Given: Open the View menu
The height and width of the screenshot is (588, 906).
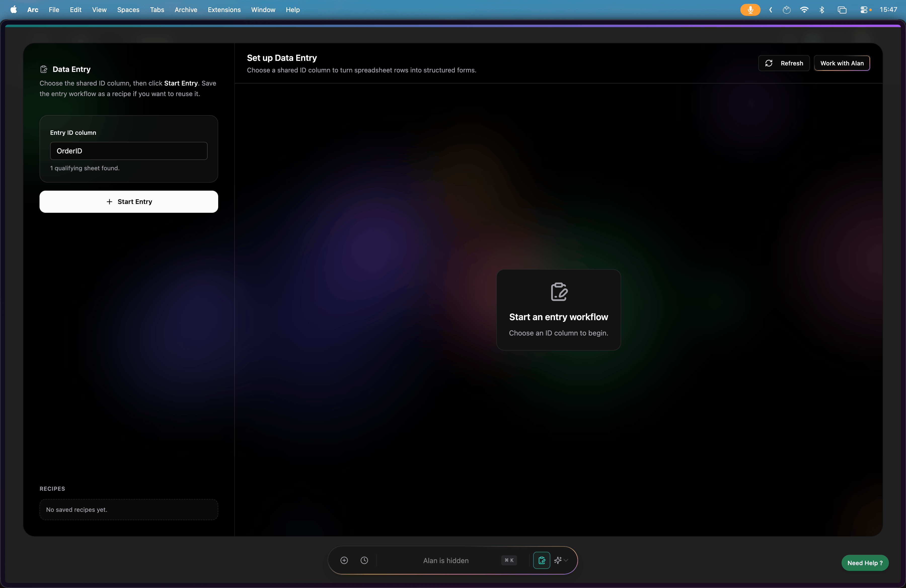Looking at the screenshot, I should pos(99,10).
